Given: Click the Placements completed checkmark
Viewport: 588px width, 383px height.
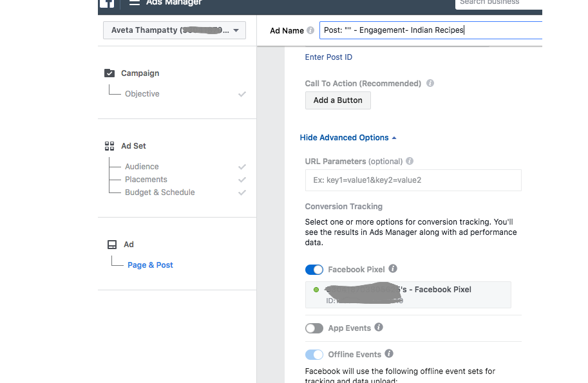Looking at the screenshot, I should tap(242, 180).
